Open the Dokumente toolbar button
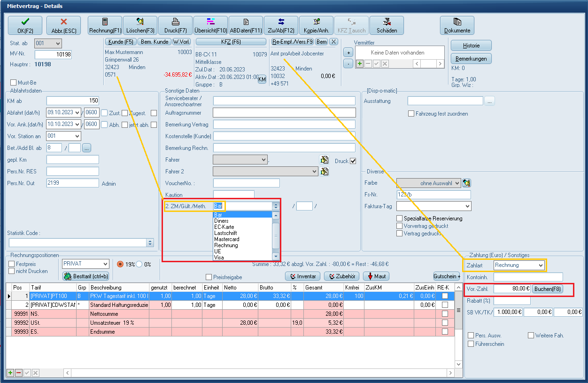This screenshot has height=383, width=588. [457, 25]
